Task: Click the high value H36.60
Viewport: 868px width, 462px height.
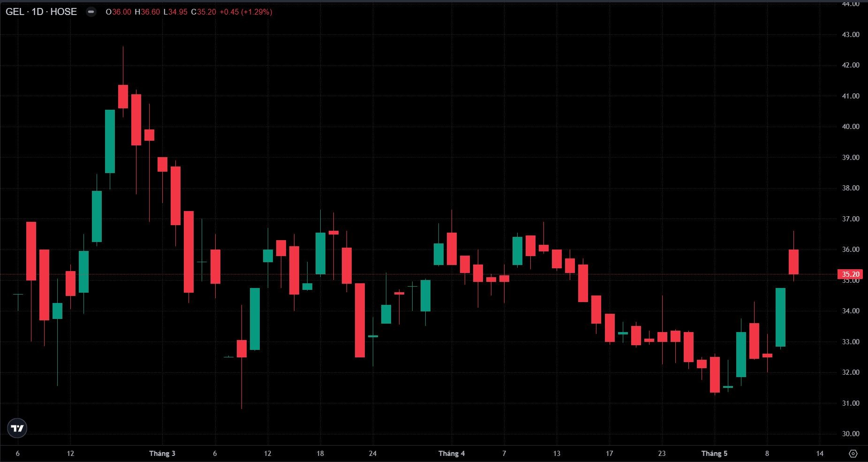Action: [147, 12]
